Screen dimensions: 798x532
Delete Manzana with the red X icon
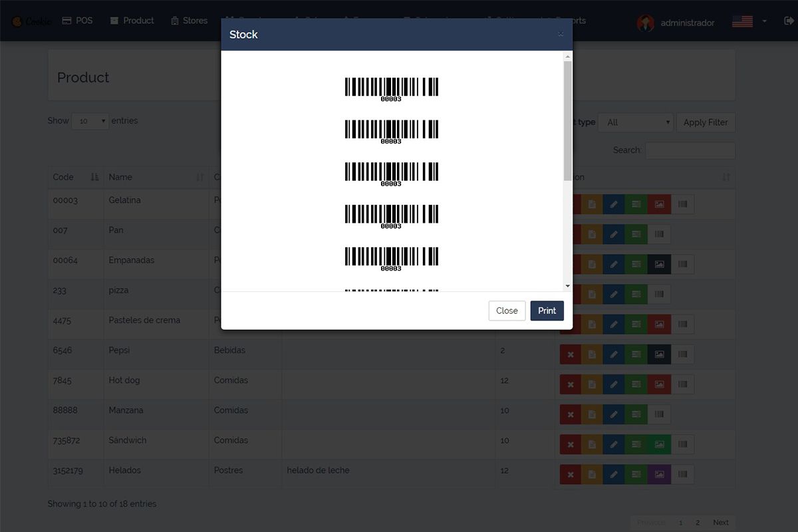pos(570,414)
